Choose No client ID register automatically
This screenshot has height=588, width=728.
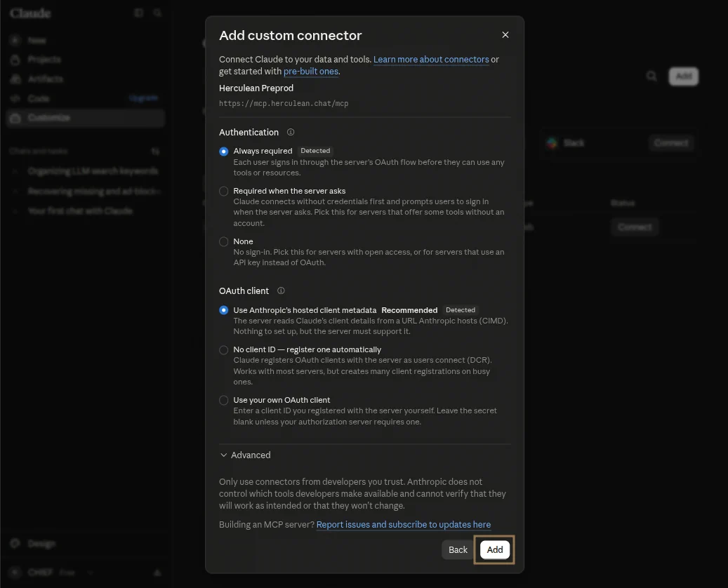pos(224,350)
